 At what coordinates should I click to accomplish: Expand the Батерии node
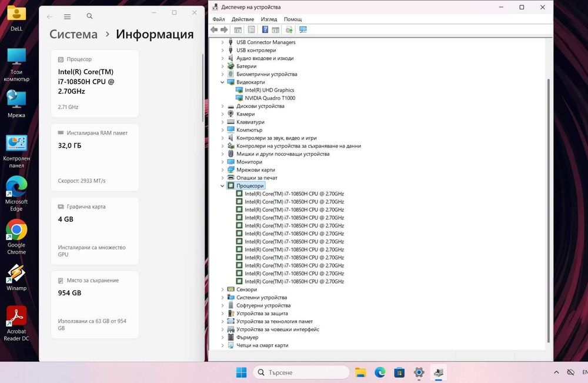pyautogui.click(x=222, y=66)
